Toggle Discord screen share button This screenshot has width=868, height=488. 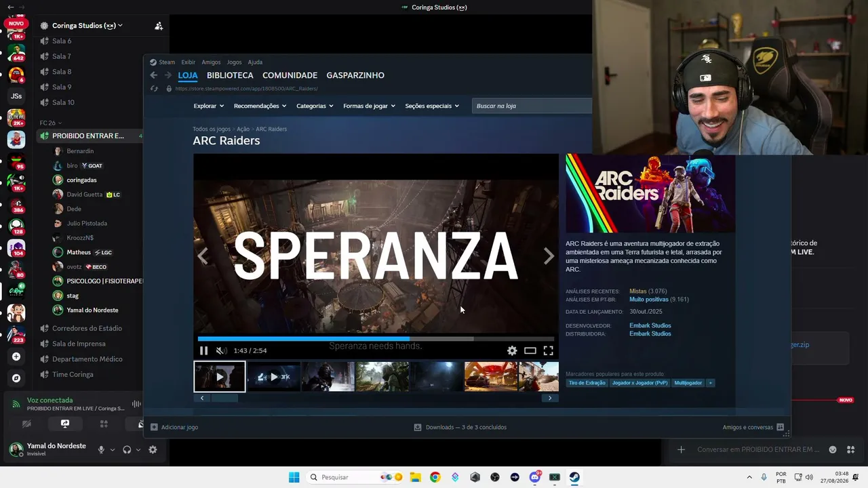pyautogui.click(x=65, y=424)
